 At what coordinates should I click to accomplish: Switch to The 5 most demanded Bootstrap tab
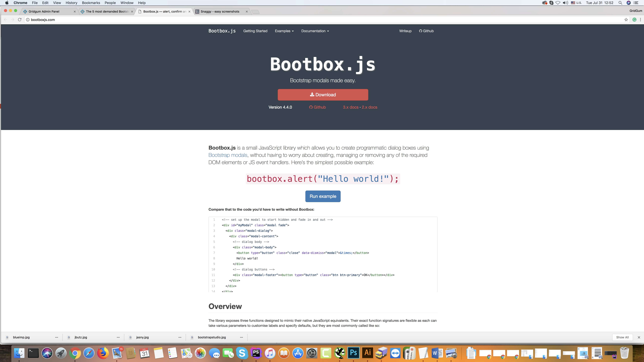[107, 11]
